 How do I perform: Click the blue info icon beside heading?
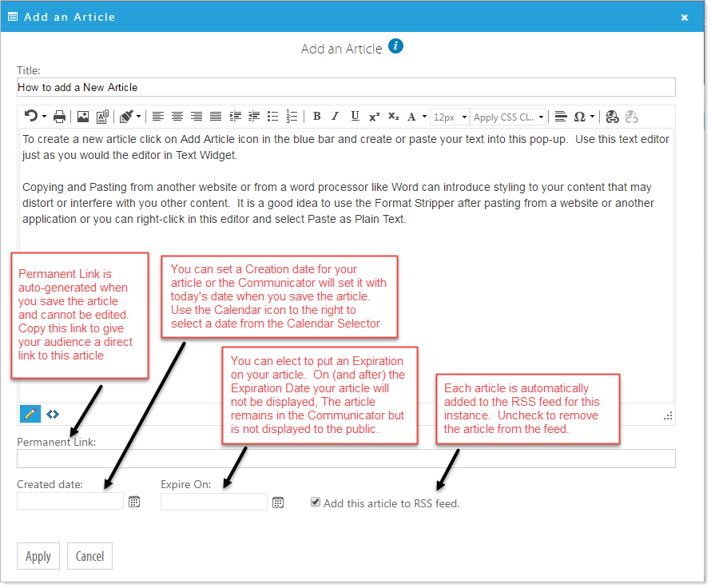[x=396, y=46]
